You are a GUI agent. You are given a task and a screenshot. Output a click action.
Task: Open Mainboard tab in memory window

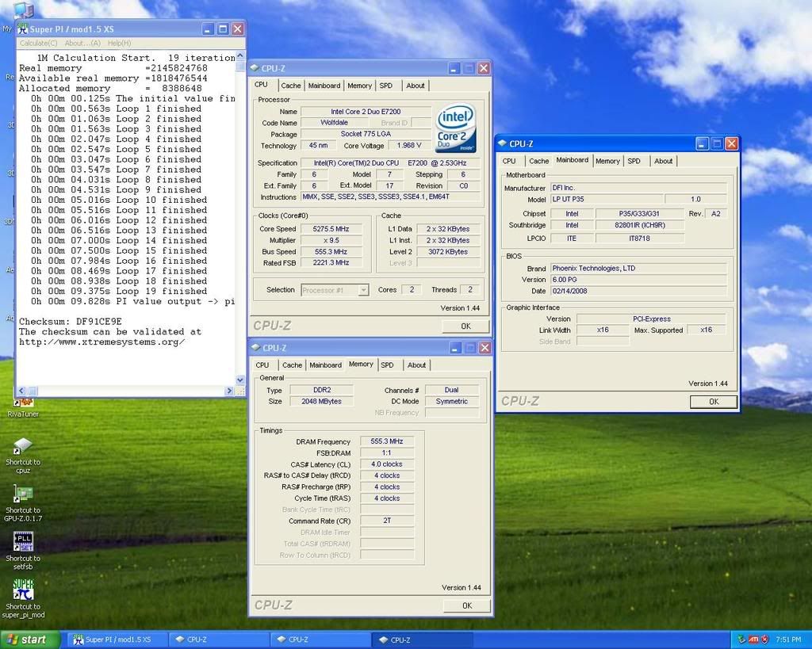point(325,365)
